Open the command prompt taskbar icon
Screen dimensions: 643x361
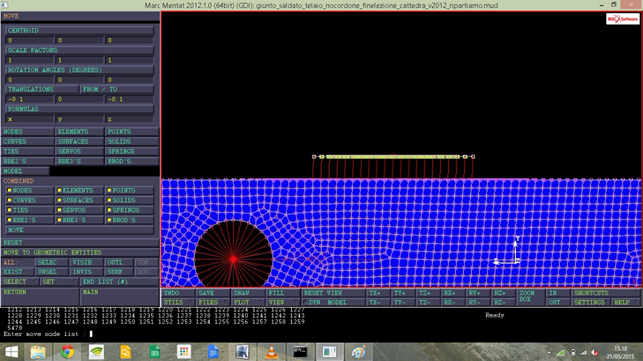[300, 352]
